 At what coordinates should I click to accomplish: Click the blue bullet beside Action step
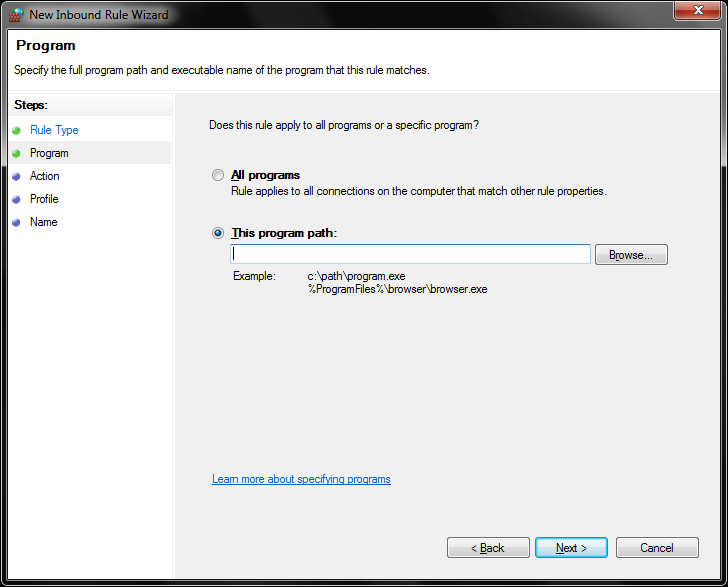point(16,176)
